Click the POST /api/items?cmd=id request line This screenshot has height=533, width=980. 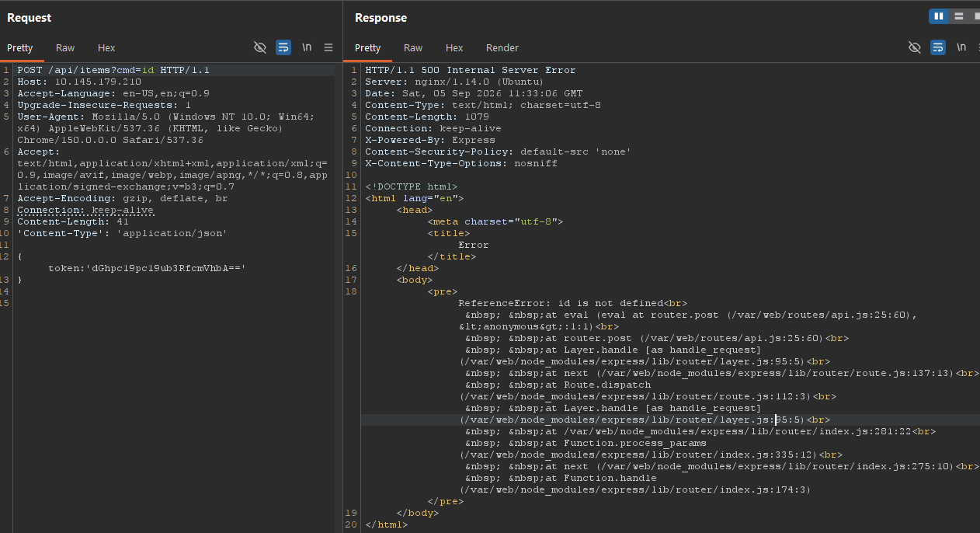coord(113,70)
